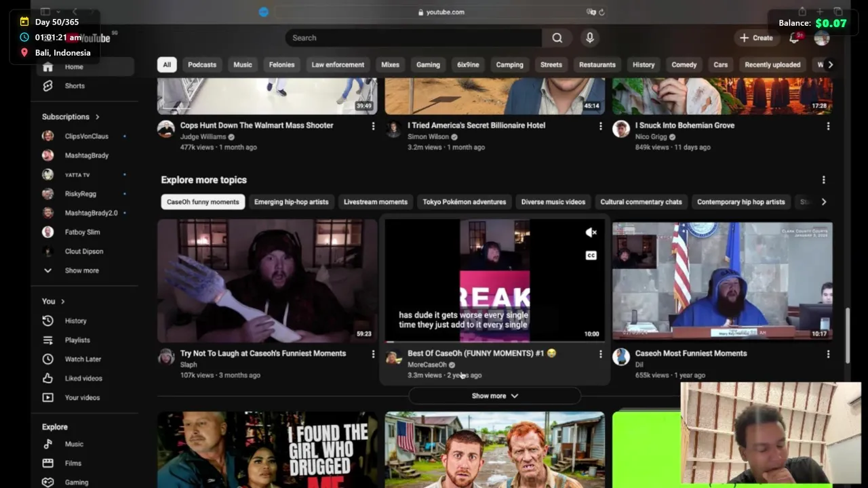Open Watch Later in sidebar
This screenshot has height=488, width=868.
pyautogui.click(x=83, y=359)
